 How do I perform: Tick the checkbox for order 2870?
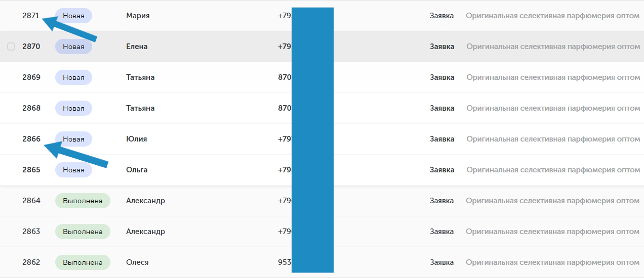(x=11, y=47)
